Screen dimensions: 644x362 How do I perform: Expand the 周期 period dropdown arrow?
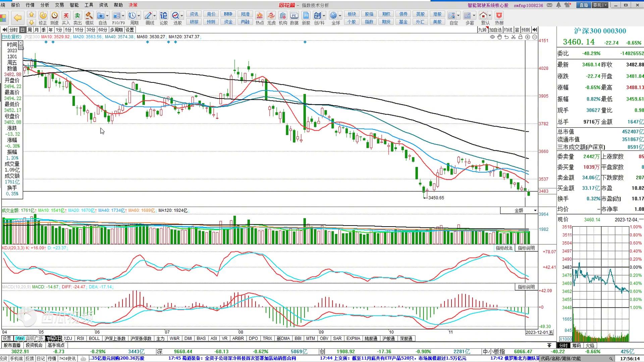[x=139, y=16]
